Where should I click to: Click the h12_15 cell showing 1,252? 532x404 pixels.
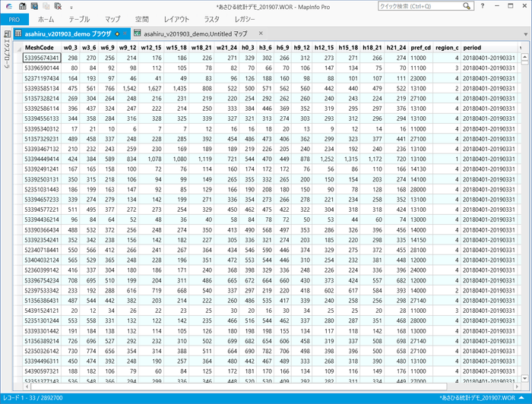point(324,159)
